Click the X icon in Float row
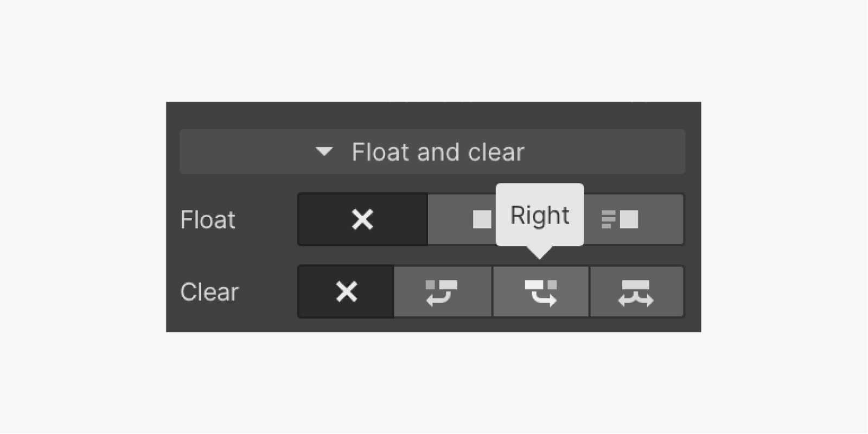The width and height of the screenshot is (868, 434). coord(362,220)
